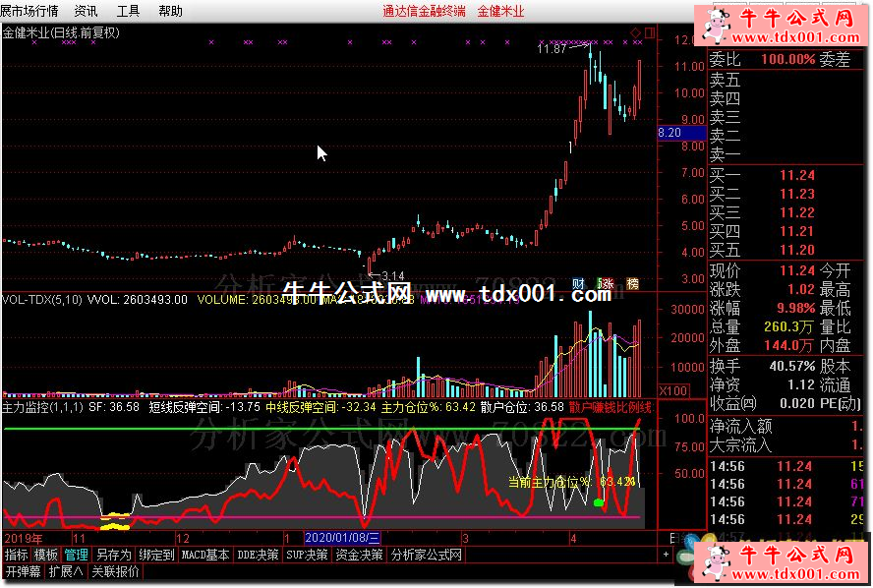This screenshot has width=873, height=588.
Task: Open the 帮助 menu
Action: point(170,11)
